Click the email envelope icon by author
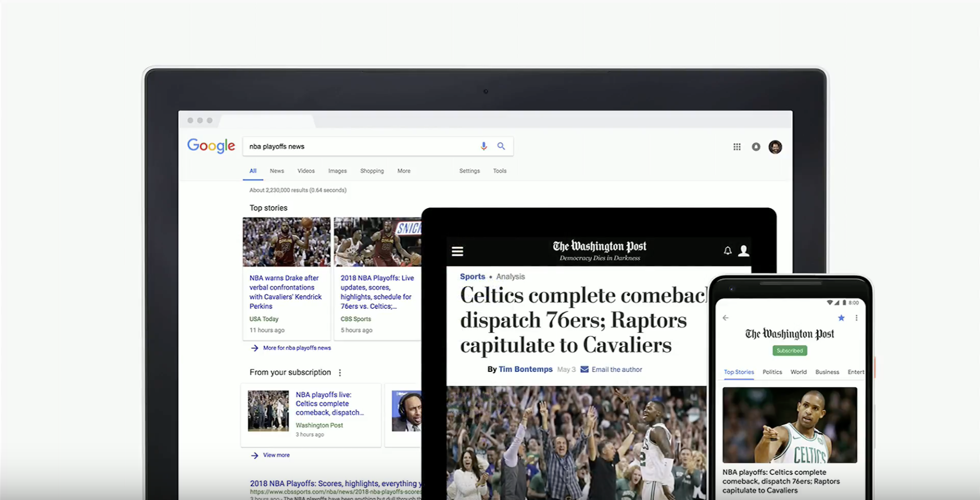 click(x=584, y=369)
